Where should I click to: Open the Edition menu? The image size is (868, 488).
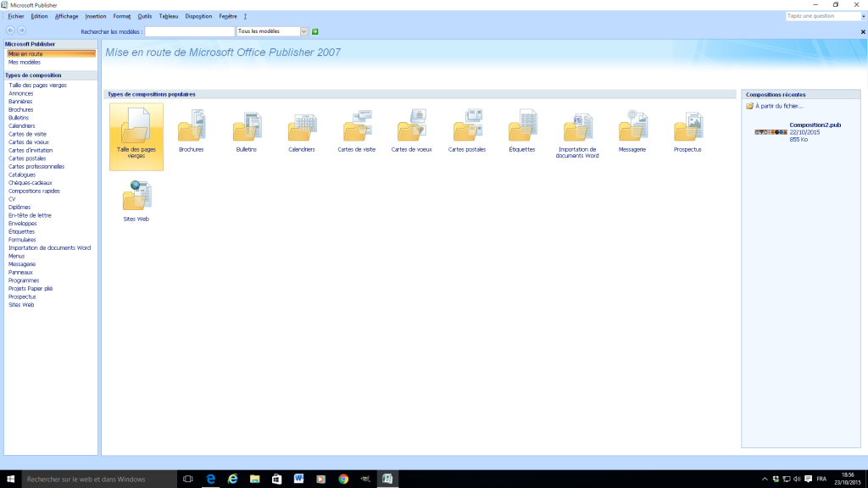click(x=39, y=17)
